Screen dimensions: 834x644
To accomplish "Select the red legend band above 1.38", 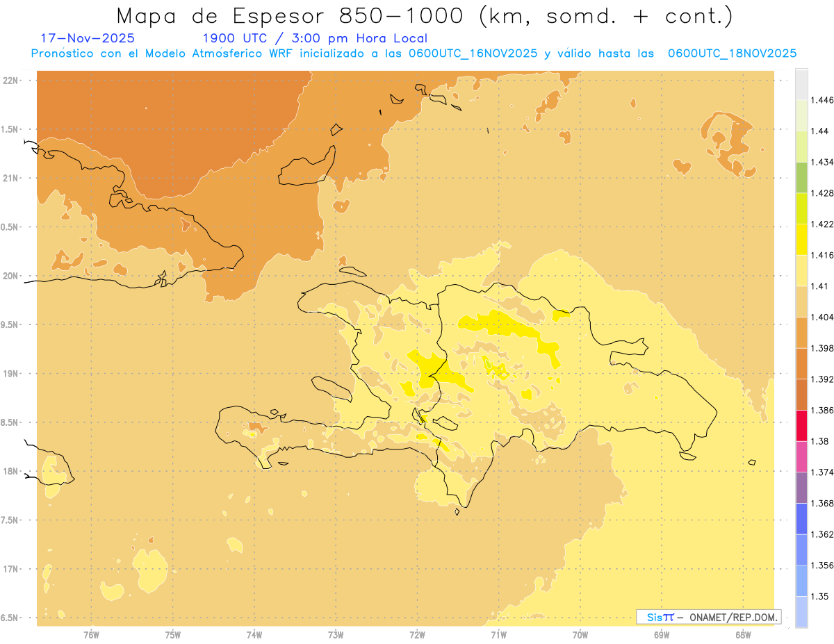I will [801, 425].
